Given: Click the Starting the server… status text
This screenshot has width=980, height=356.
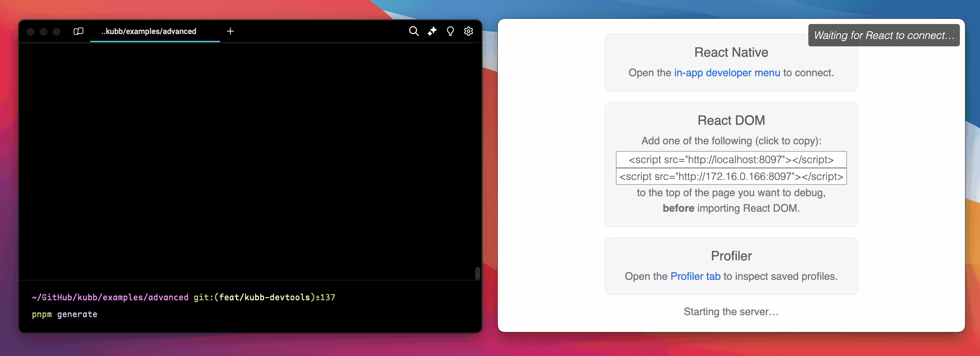Looking at the screenshot, I should coord(731,312).
